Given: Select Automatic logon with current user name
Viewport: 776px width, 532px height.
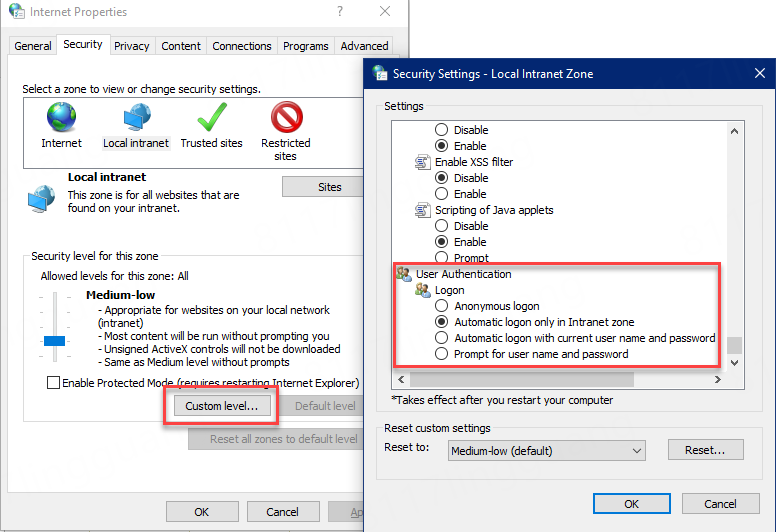Looking at the screenshot, I should 441,338.
